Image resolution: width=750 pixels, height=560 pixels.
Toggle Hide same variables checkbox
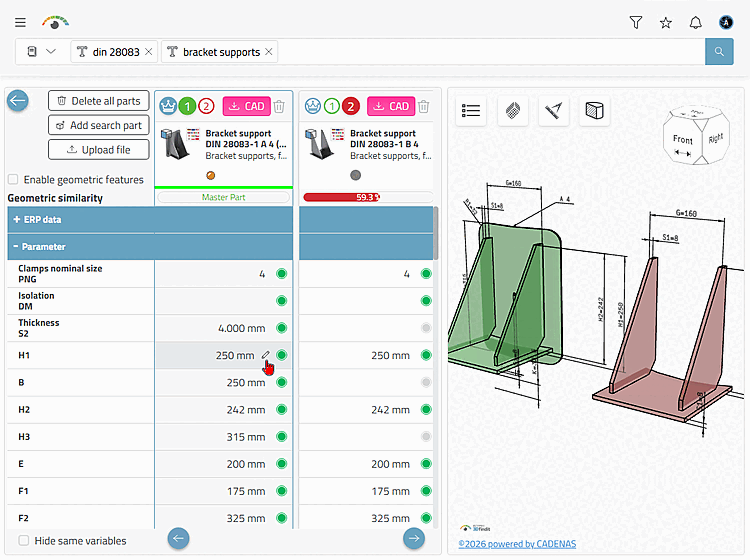coord(23,541)
